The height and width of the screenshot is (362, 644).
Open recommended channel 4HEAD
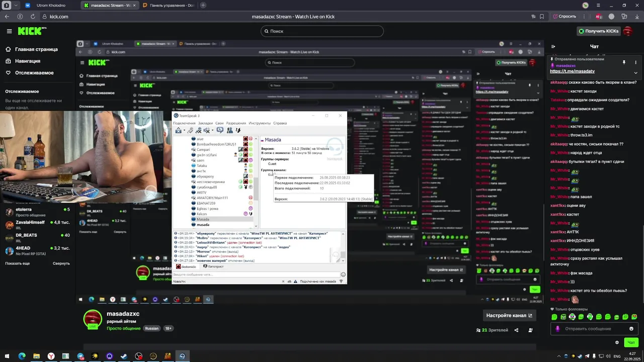[37, 251]
